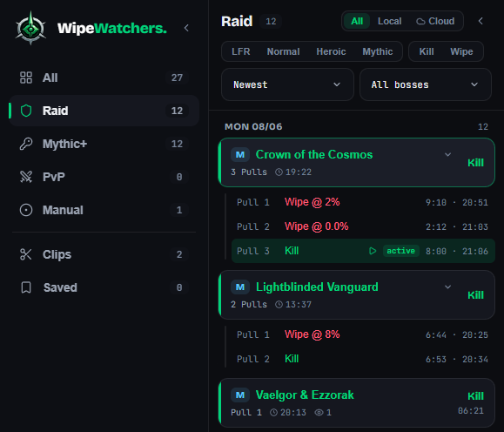This screenshot has width=504, height=432.
Task: Play the active Pull 3 recording
Action: point(373,251)
